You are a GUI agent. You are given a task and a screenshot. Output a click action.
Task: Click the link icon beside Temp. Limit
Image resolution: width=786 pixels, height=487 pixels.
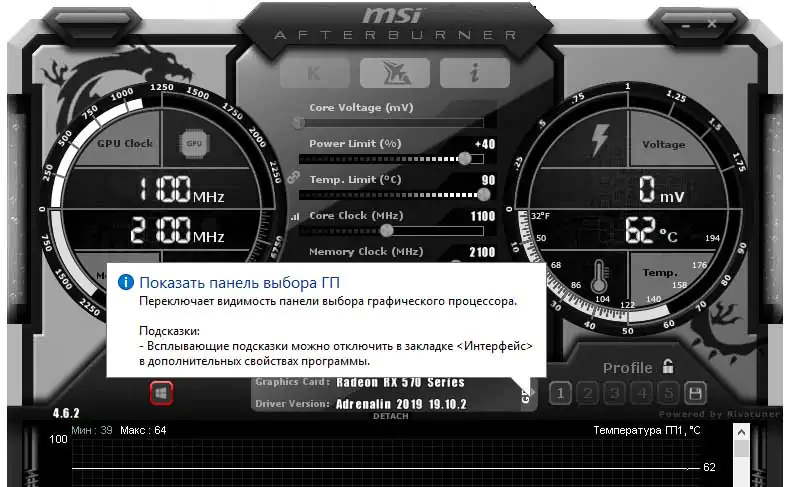click(294, 177)
